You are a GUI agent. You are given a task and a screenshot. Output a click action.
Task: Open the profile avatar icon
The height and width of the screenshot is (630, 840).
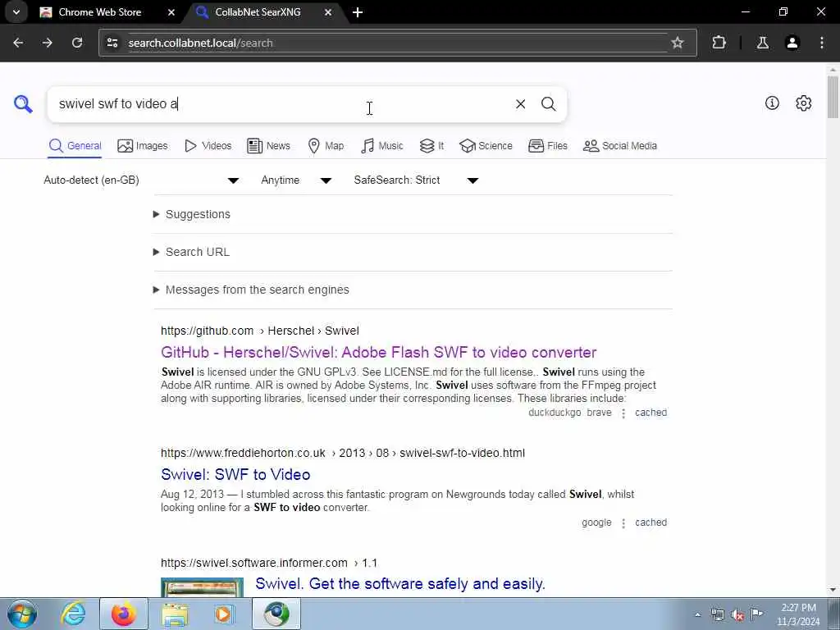coord(792,43)
